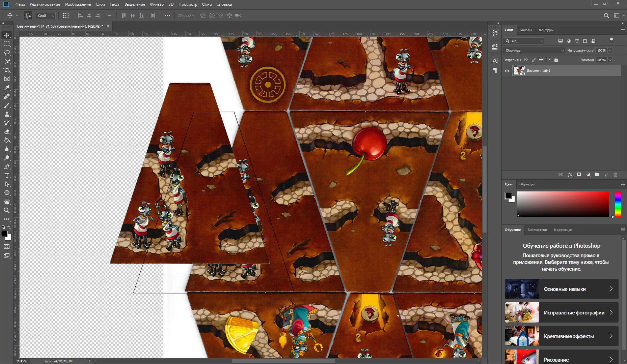This screenshot has width=627, height=364.
Task: Select the Pen tool
Action: point(7,167)
